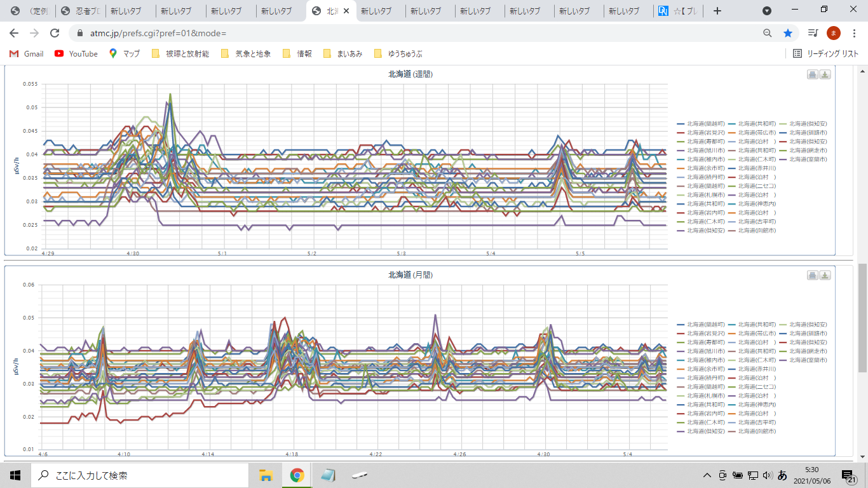Toggle 北海道(旭川市) series in the weekly chart

(x=701, y=150)
